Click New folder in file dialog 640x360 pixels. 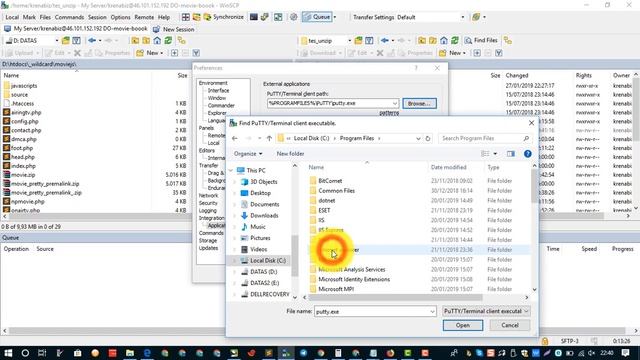tap(290, 154)
